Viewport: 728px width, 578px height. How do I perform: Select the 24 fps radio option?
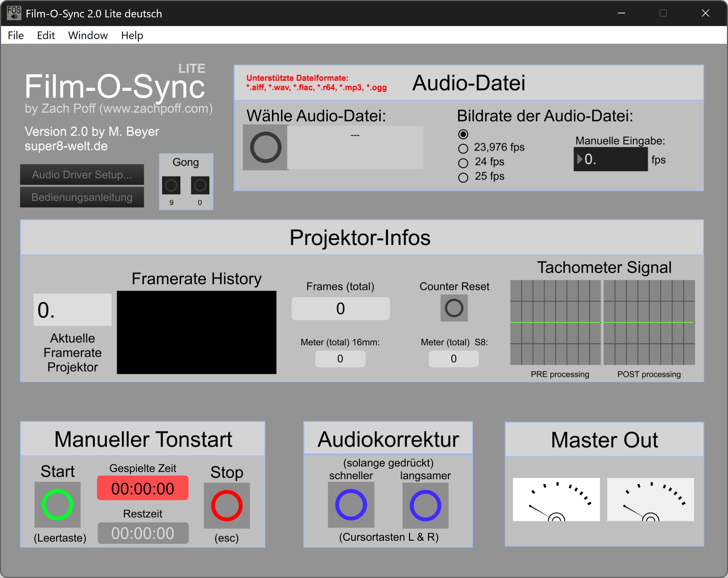tap(463, 163)
